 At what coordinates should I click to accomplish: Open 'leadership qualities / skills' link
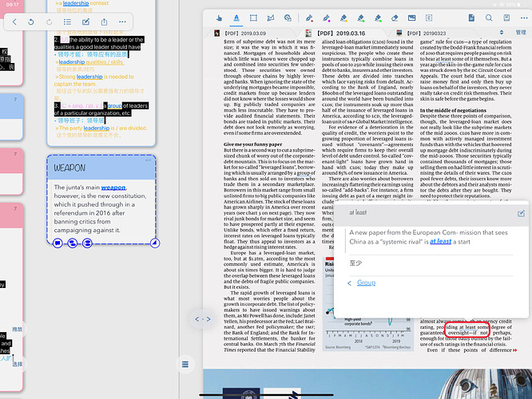tap(91, 62)
